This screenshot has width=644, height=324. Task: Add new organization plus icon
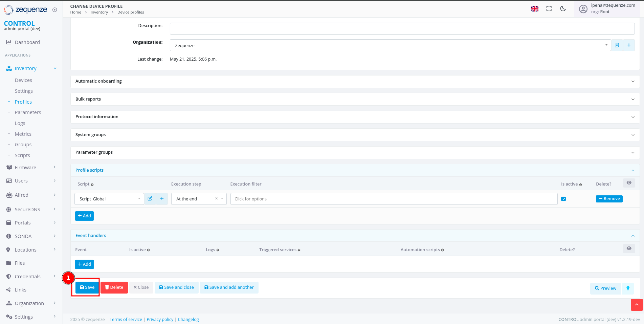pyautogui.click(x=629, y=45)
